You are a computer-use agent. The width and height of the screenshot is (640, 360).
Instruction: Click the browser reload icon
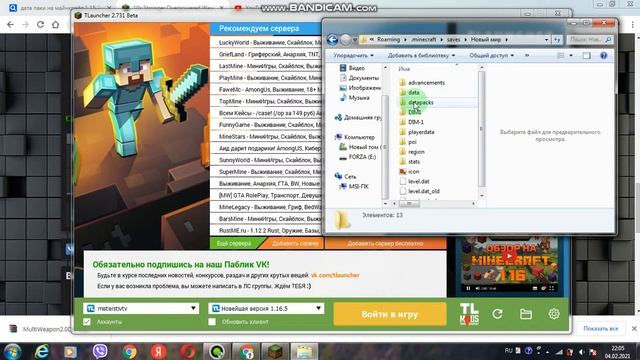[40, 24]
